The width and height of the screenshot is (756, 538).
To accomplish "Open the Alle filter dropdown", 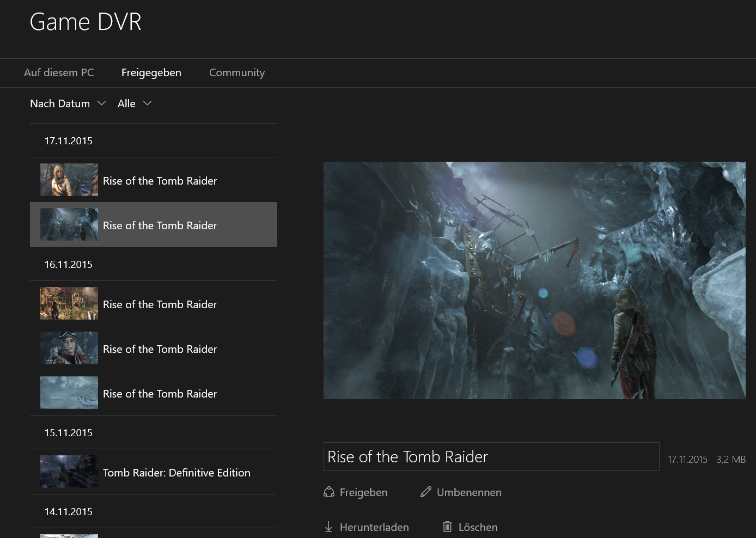I will click(x=134, y=103).
